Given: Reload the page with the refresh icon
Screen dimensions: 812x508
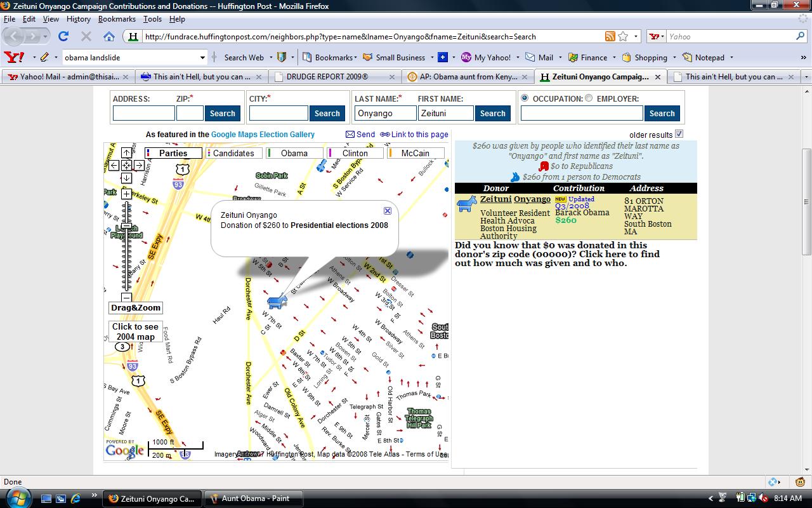Looking at the screenshot, I should click(x=63, y=36).
